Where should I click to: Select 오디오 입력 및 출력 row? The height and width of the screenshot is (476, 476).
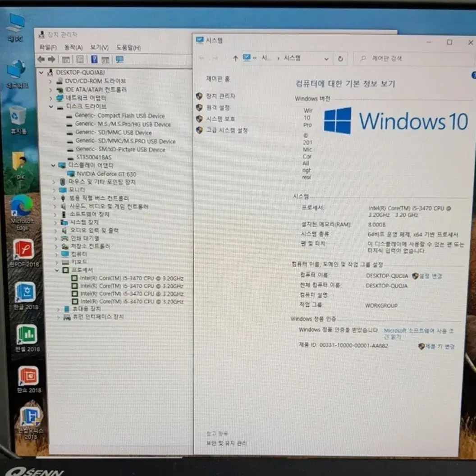[94, 231]
